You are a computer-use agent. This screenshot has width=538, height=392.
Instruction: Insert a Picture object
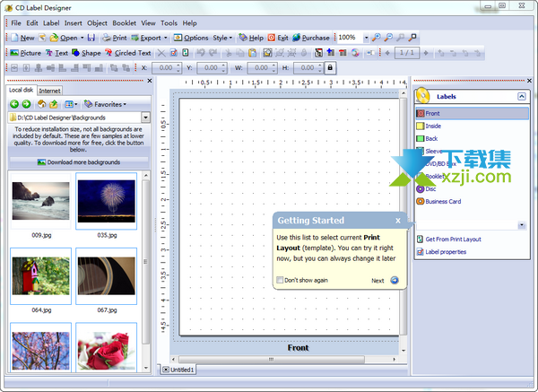[26, 53]
